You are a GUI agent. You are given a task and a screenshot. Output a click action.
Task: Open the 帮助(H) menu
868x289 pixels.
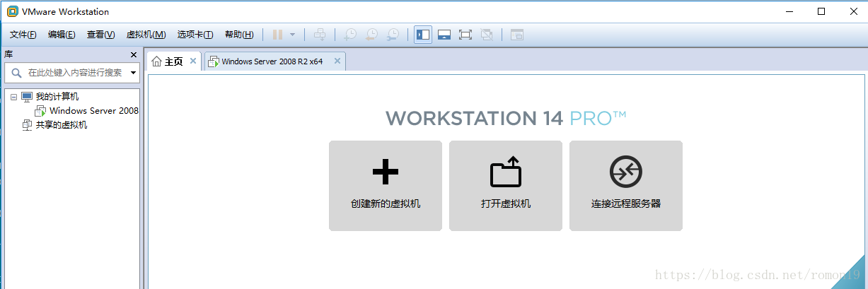[x=239, y=35]
